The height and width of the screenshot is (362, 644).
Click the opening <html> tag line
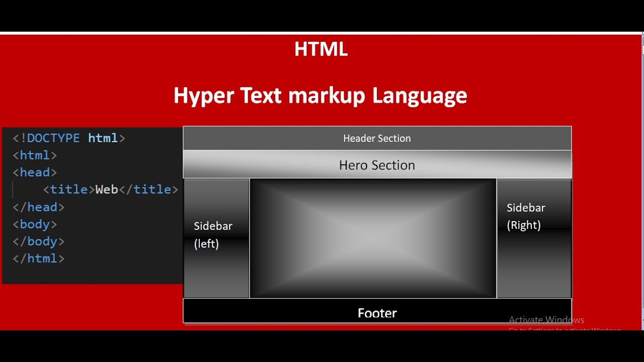[35, 155]
